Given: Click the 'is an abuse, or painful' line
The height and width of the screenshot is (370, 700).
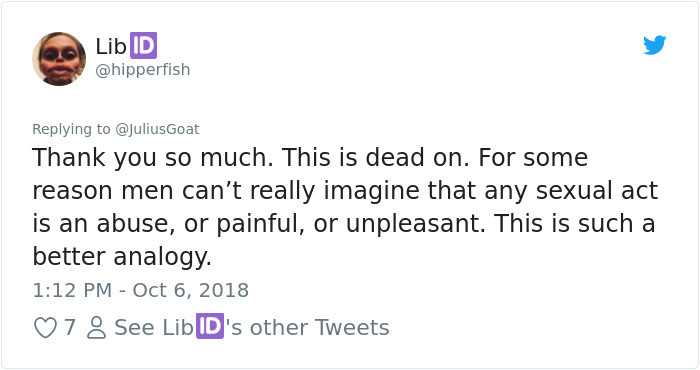Looking at the screenshot, I should (x=344, y=224).
